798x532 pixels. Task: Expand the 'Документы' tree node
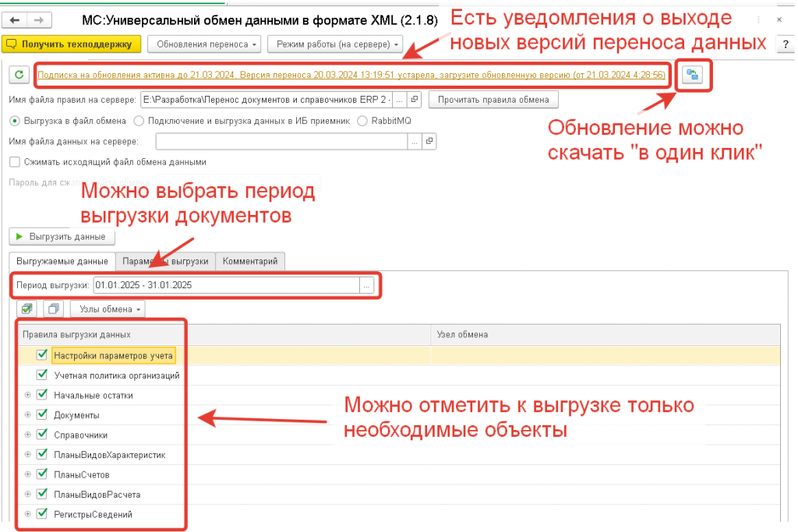coord(27,415)
